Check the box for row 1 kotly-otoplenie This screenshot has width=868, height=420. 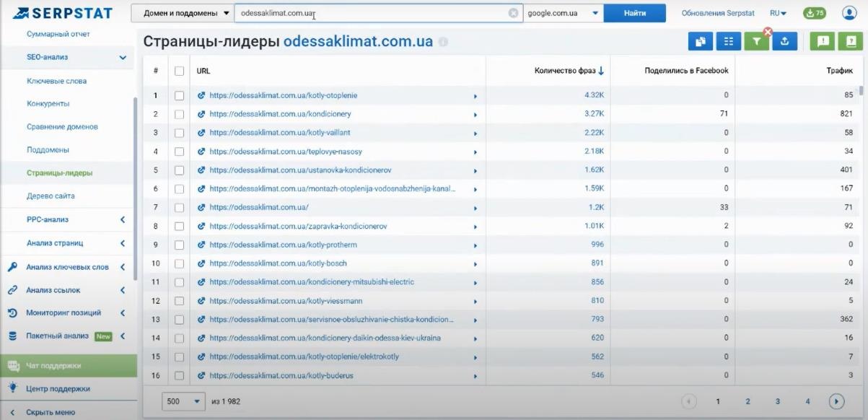(x=180, y=95)
